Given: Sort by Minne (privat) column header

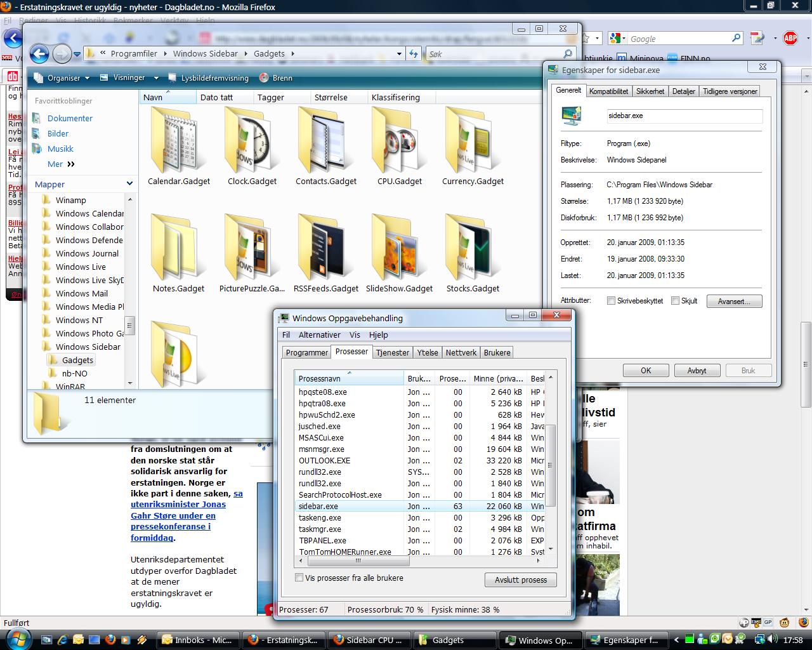Looking at the screenshot, I should click(x=498, y=378).
